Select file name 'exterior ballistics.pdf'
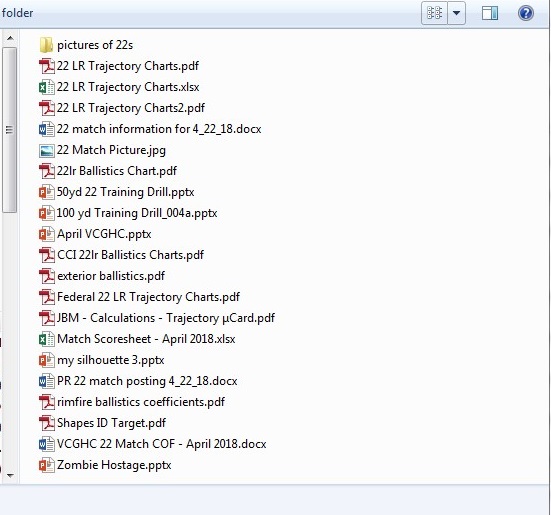The width and height of the screenshot is (551, 515). (111, 276)
